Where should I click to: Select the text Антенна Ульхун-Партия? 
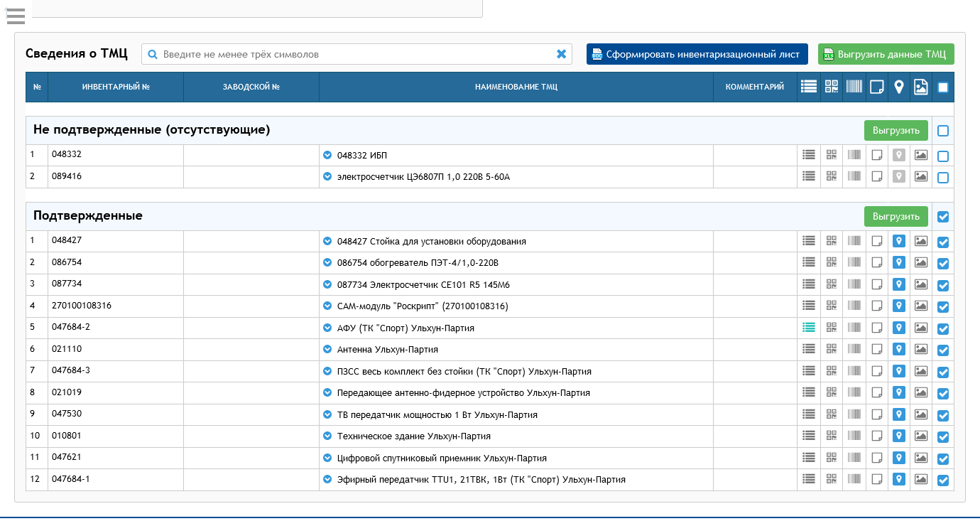coord(388,350)
